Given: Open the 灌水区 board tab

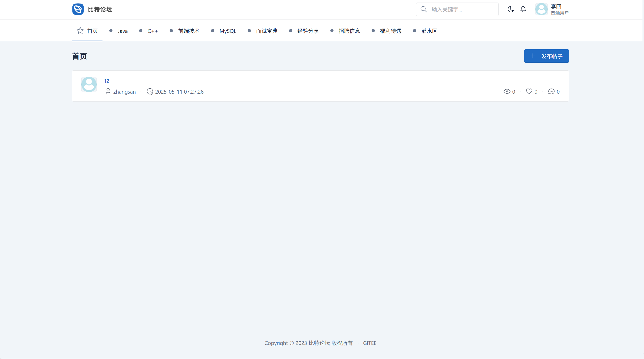Looking at the screenshot, I should click(x=429, y=31).
